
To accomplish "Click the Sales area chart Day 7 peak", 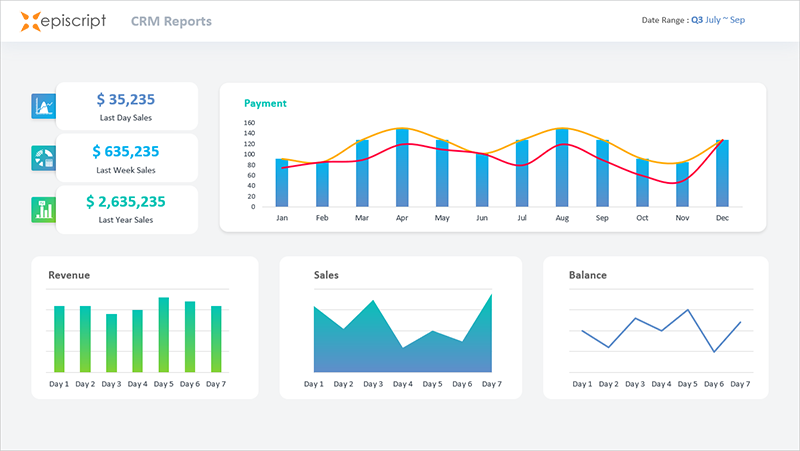I will (x=491, y=296).
